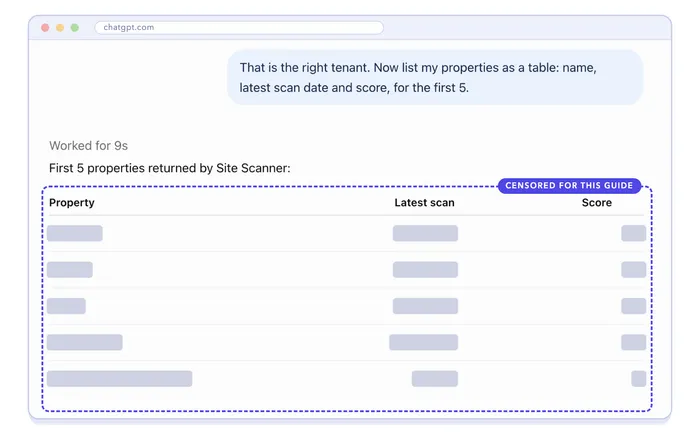
Task: Click the first row's censored property name
Action: (75, 233)
